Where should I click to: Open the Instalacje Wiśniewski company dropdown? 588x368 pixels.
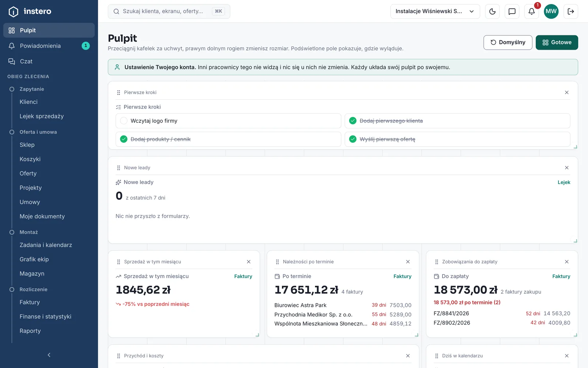point(435,11)
